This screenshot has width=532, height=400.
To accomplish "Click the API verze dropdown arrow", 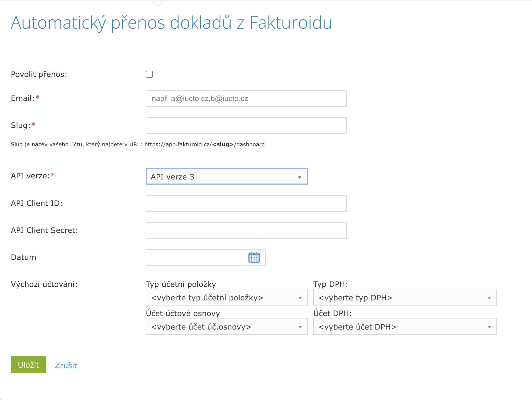I will 299,177.
